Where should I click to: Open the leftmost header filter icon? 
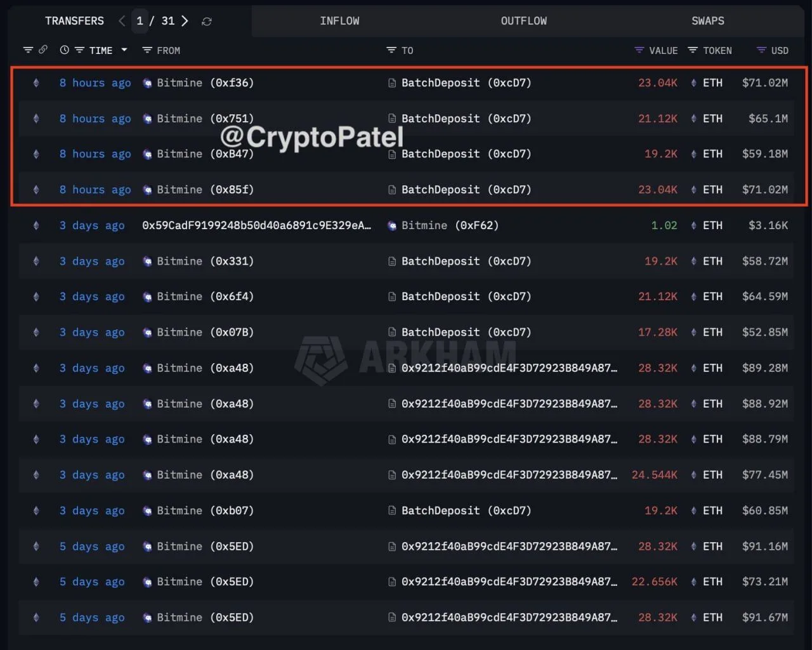click(x=28, y=50)
